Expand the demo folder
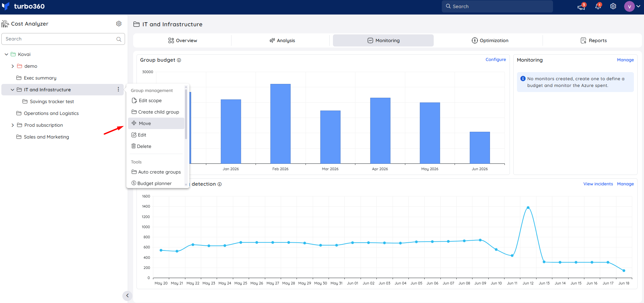The image size is (644, 303). (12, 66)
